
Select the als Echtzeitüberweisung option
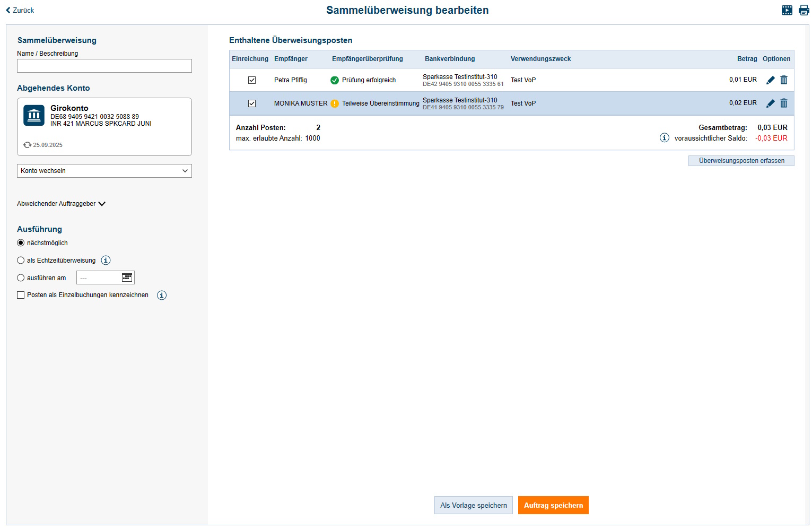pyautogui.click(x=21, y=261)
